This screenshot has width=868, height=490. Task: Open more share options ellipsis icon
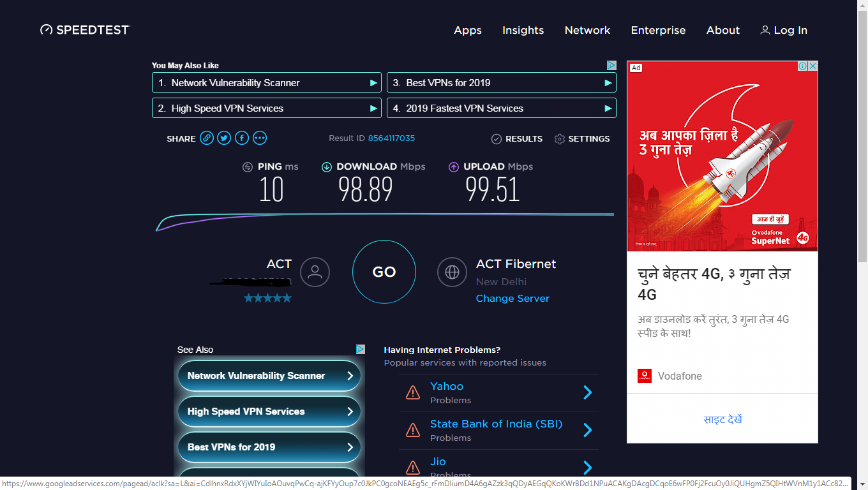click(x=259, y=138)
